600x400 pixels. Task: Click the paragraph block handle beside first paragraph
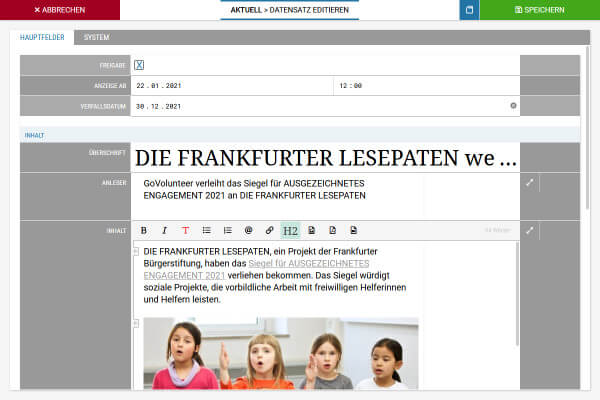pyautogui.click(x=136, y=251)
